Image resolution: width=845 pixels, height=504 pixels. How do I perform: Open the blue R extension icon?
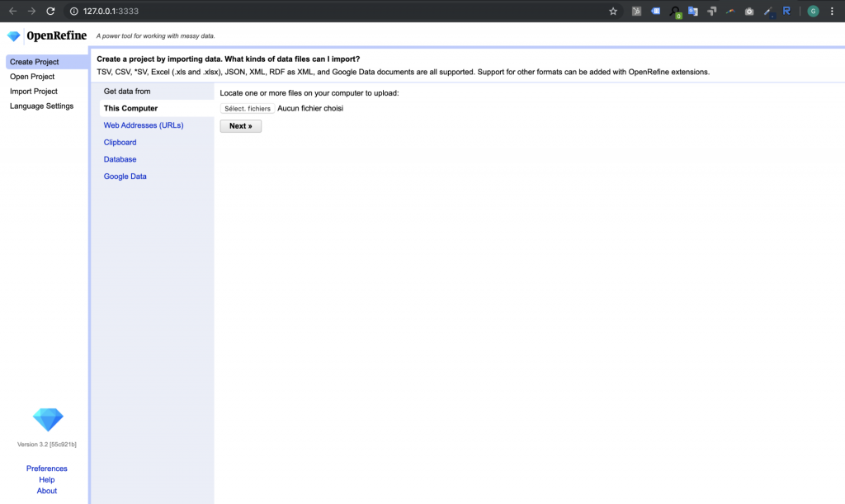(786, 12)
